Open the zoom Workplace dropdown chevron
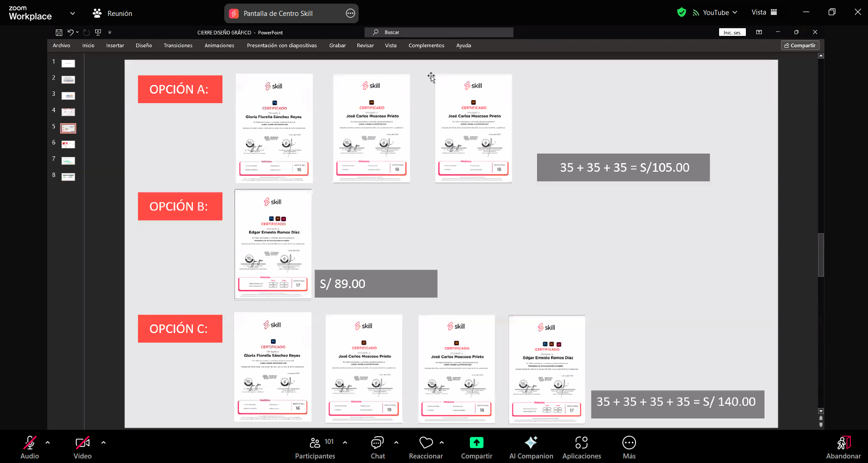The height and width of the screenshot is (463, 868). (x=73, y=13)
